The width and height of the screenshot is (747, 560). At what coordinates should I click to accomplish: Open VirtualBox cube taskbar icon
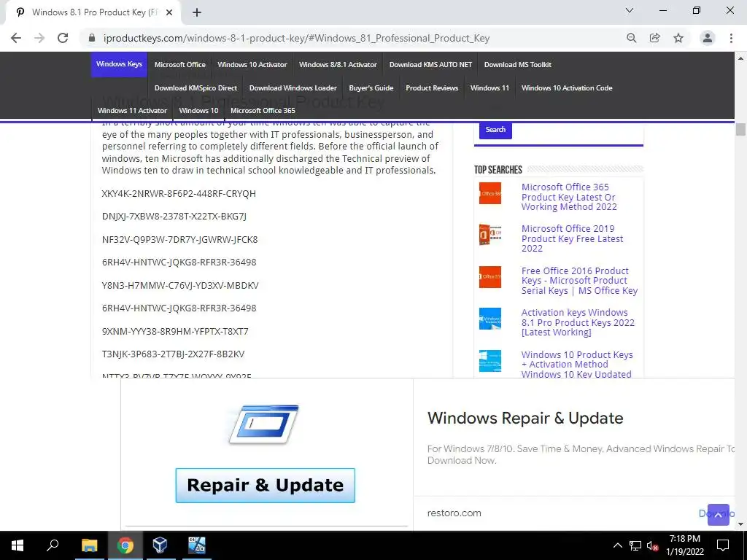160,545
